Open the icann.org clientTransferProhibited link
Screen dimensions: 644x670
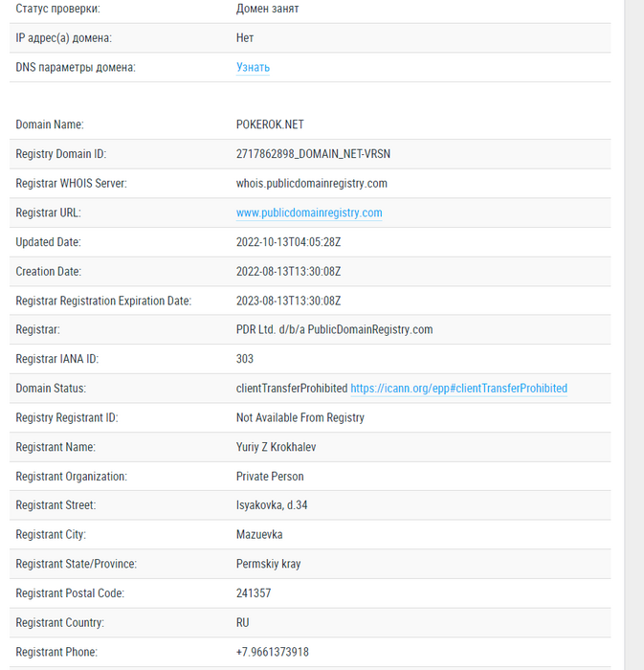coord(458,389)
